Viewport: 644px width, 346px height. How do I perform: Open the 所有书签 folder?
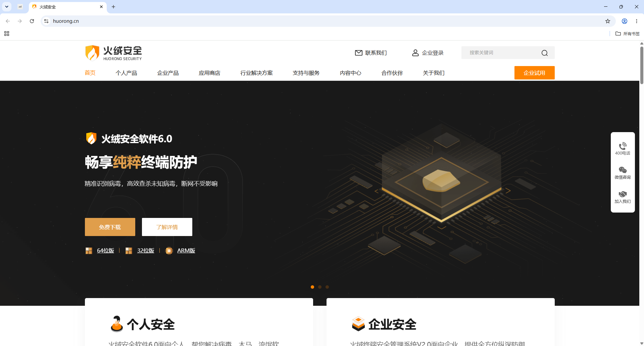click(628, 34)
